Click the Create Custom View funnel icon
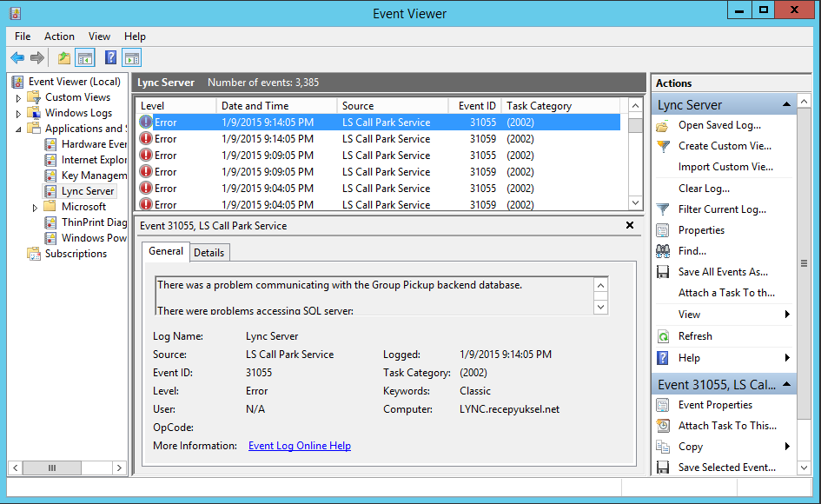The height and width of the screenshot is (504, 821). (663, 146)
